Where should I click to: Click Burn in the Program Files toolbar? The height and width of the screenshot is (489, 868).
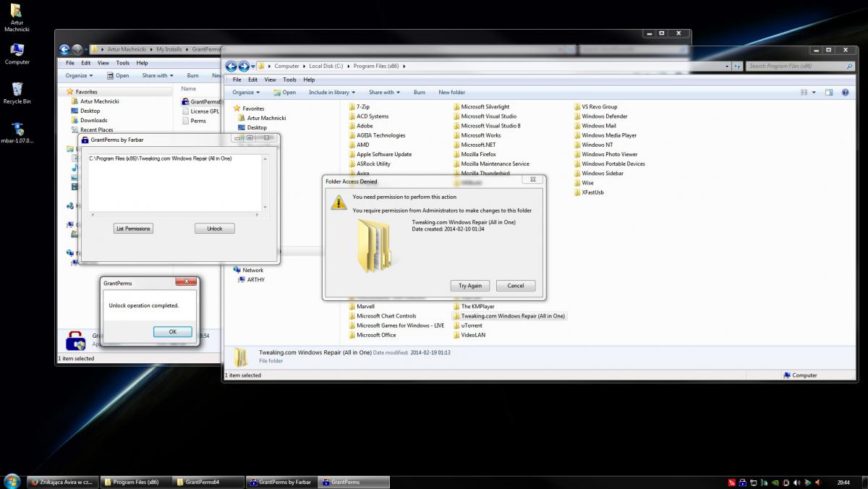pos(420,92)
